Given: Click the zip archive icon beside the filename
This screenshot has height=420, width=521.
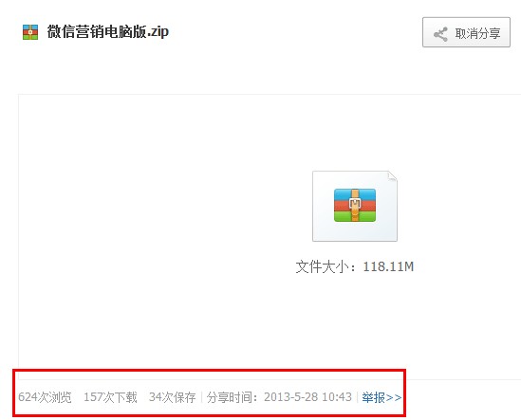Looking at the screenshot, I should click(30, 32).
